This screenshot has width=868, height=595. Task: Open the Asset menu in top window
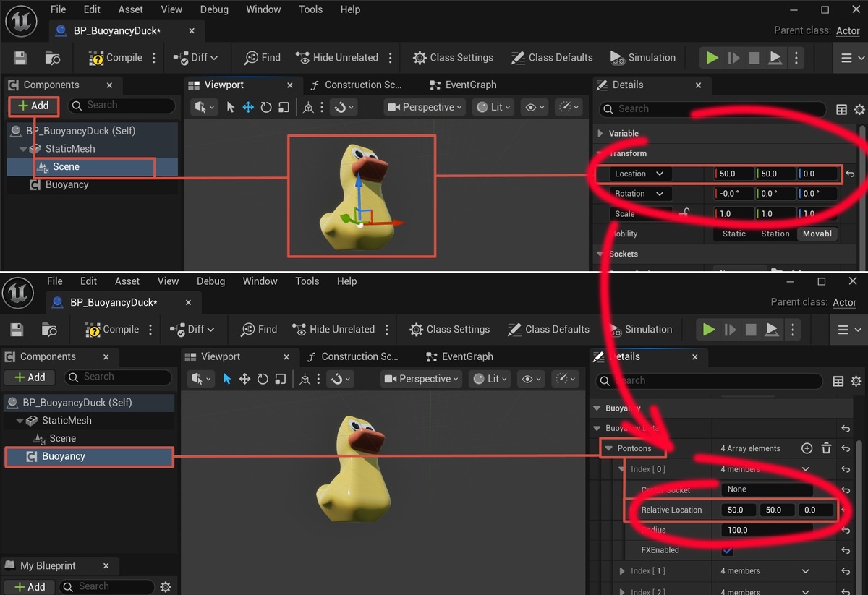pyautogui.click(x=131, y=9)
